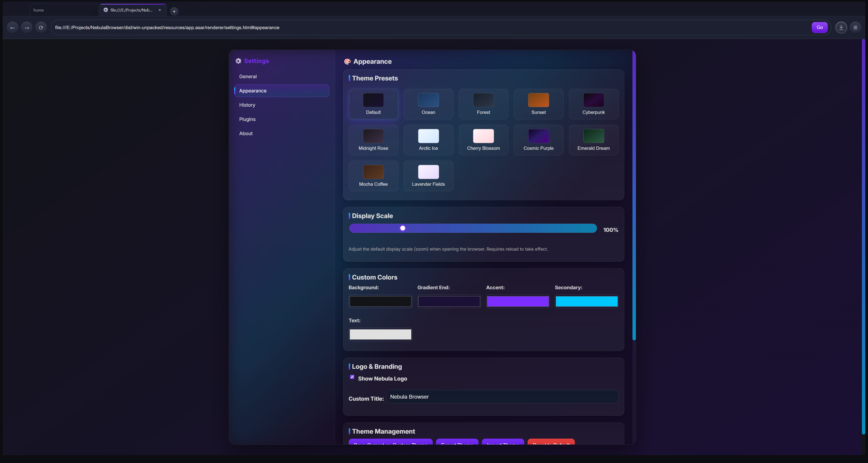Uncheck Show Nebula Logo
The width and height of the screenshot is (868, 463).
click(x=352, y=377)
